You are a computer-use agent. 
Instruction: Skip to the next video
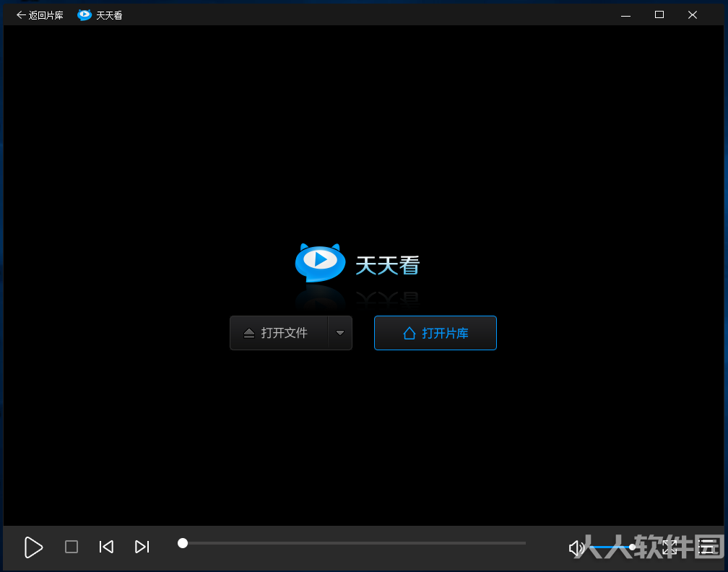coord(142,547)
